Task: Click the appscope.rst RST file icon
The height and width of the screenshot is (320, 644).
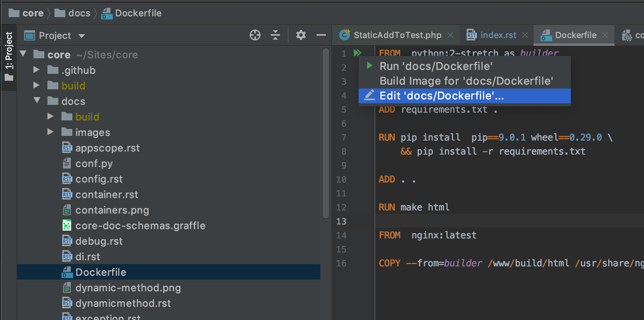Action: point(67,148)
